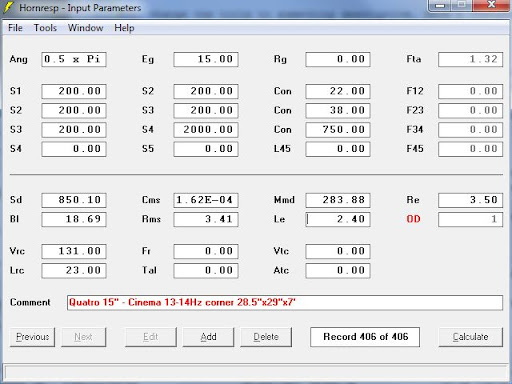Click the S1 area field
The height and width of the screenshot is (384, 512).
[74, 91]
